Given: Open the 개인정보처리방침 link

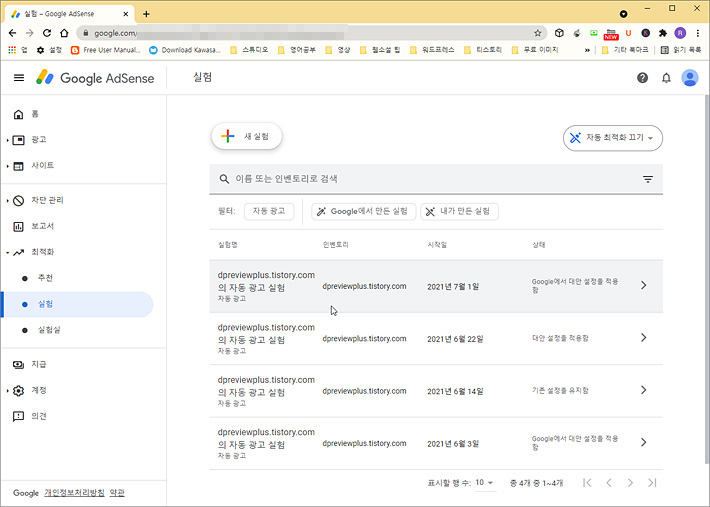Looking at the screenshot, I should tap(74, 493).
